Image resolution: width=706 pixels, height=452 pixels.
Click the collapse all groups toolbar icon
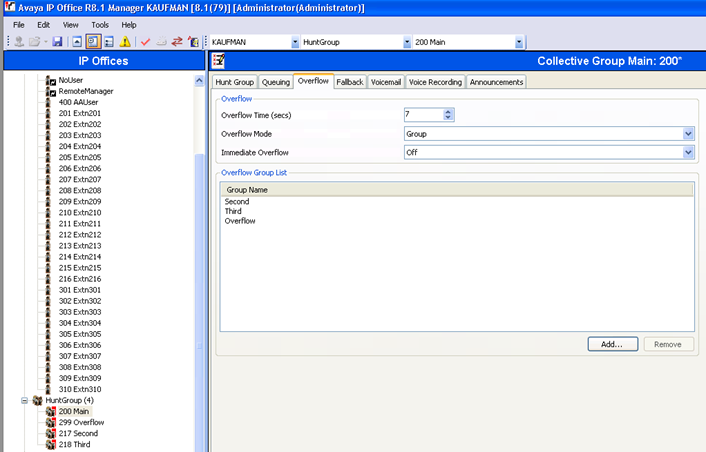77,42
